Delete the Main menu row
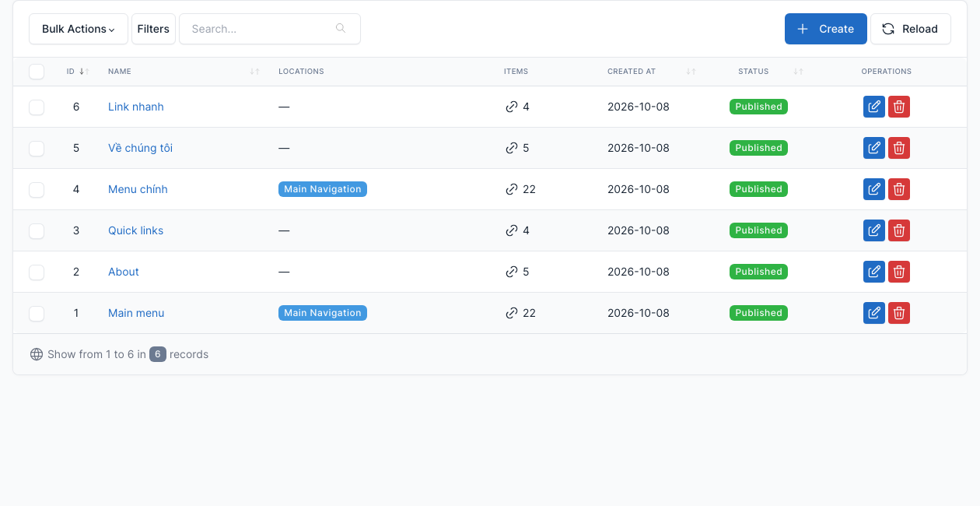Screen dimensions: 980x506 (x=899, y=313)
